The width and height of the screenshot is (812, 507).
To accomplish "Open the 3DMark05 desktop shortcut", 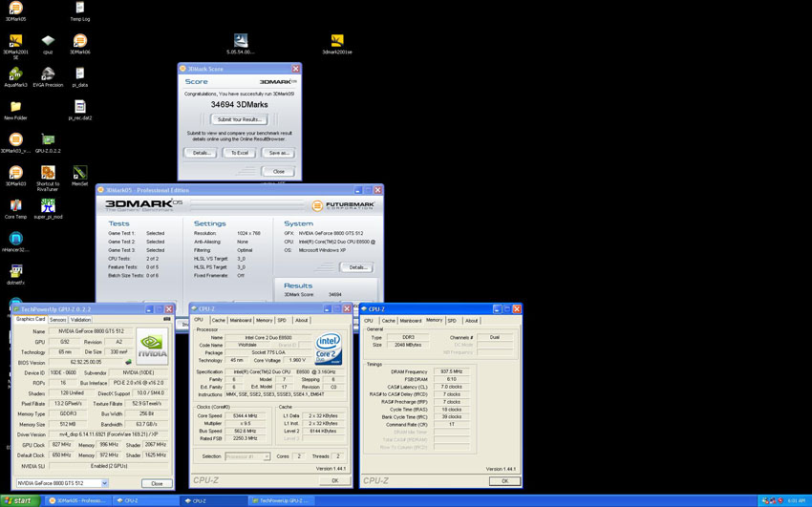I will point(15,9).
